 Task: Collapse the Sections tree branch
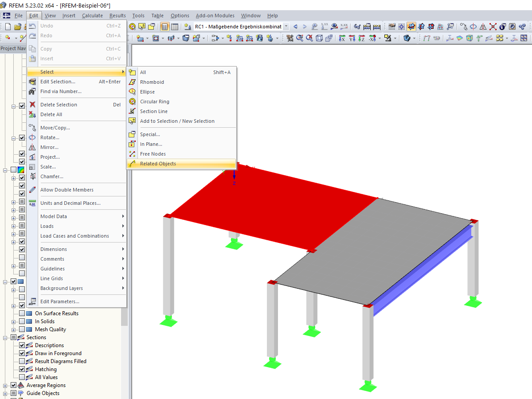[5, 338]
